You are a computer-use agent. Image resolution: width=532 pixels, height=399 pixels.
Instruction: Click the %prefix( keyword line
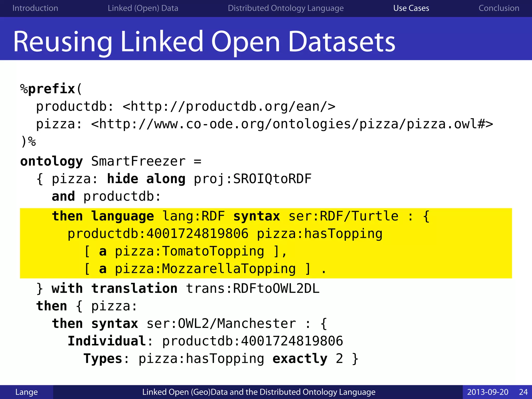tap(51, 89)
